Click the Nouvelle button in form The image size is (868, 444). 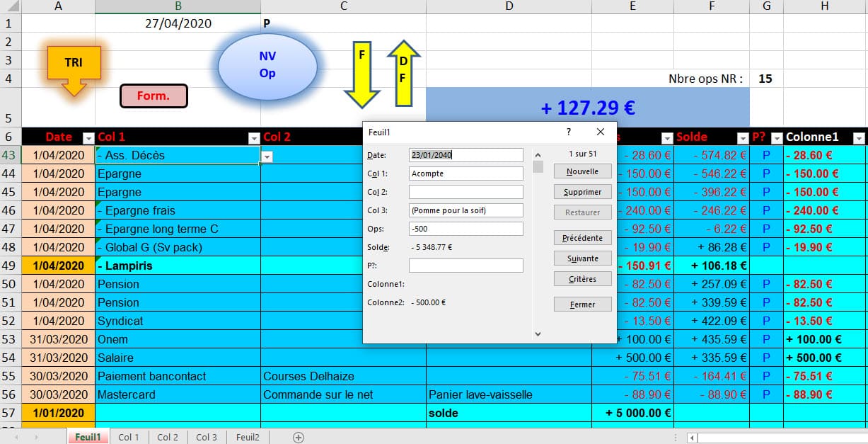coord(582,171)
